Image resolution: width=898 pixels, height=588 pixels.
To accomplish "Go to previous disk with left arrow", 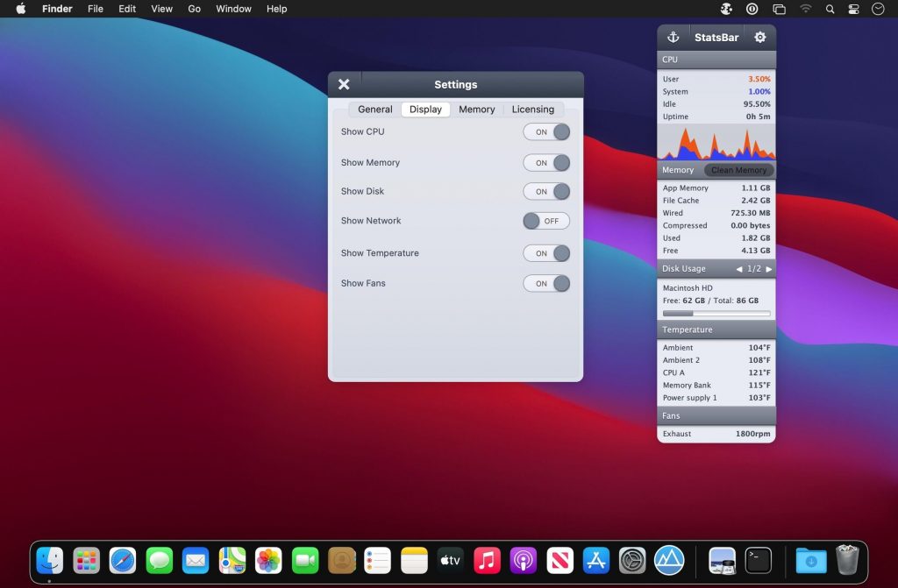I will [738, 269].
